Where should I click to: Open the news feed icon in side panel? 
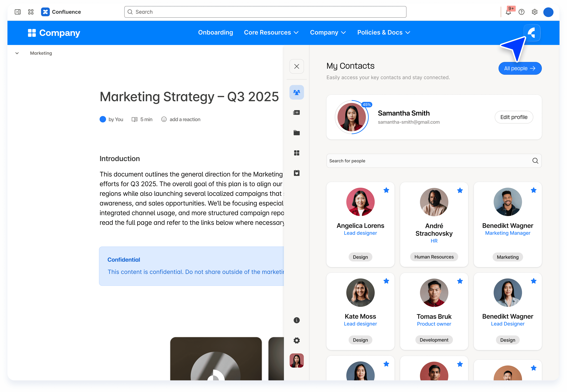(296, 112)
